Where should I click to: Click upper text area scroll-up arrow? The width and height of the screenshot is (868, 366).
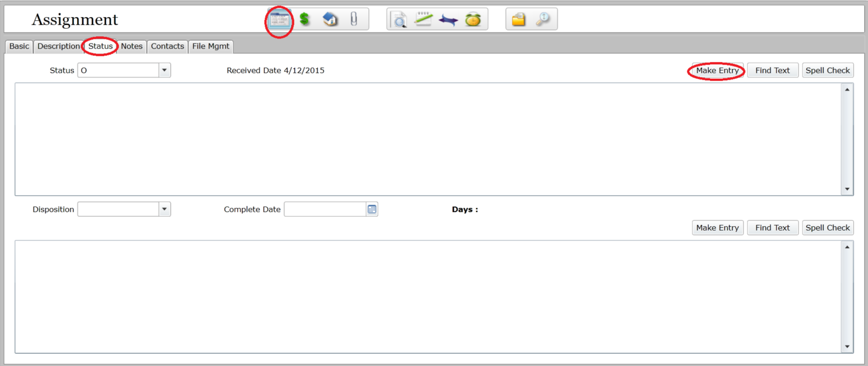pos(847,89)
